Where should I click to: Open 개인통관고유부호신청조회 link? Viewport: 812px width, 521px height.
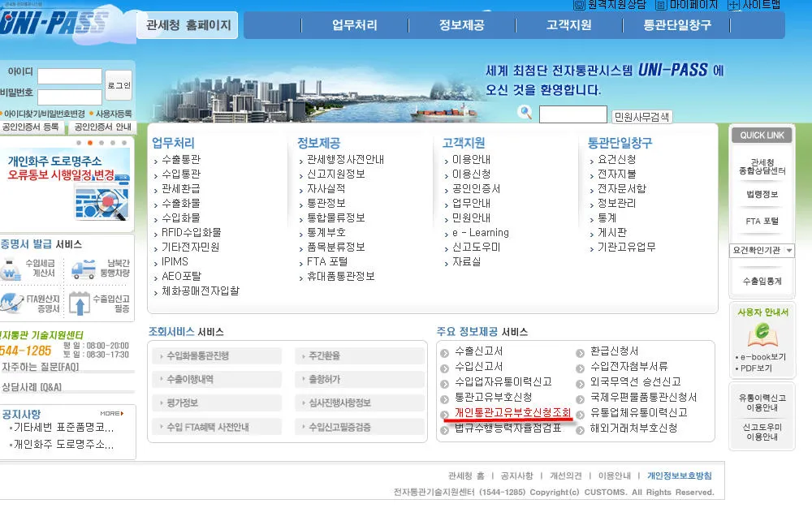[512, 412]
